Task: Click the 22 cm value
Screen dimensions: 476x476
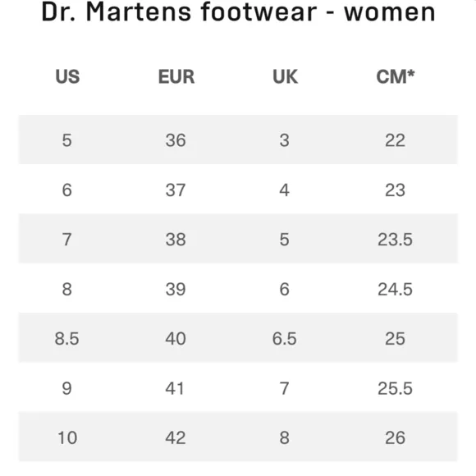Action: [395, 140]
